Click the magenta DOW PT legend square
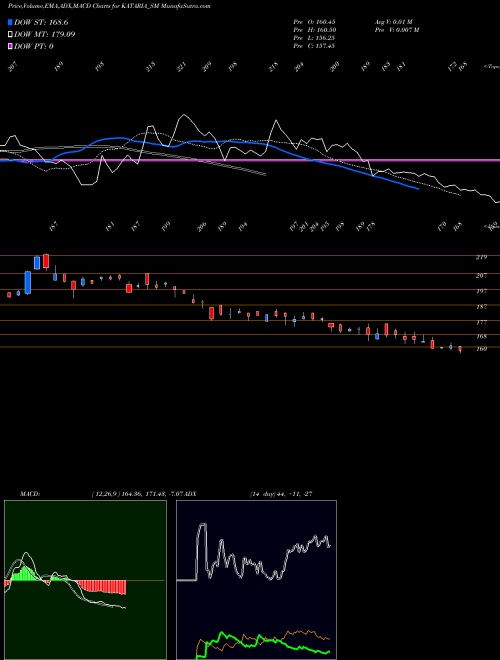The image size is (500, 660). 10,46
